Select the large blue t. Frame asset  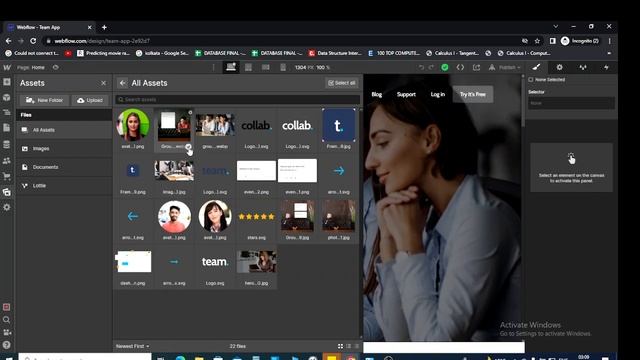tap(338, 125)
